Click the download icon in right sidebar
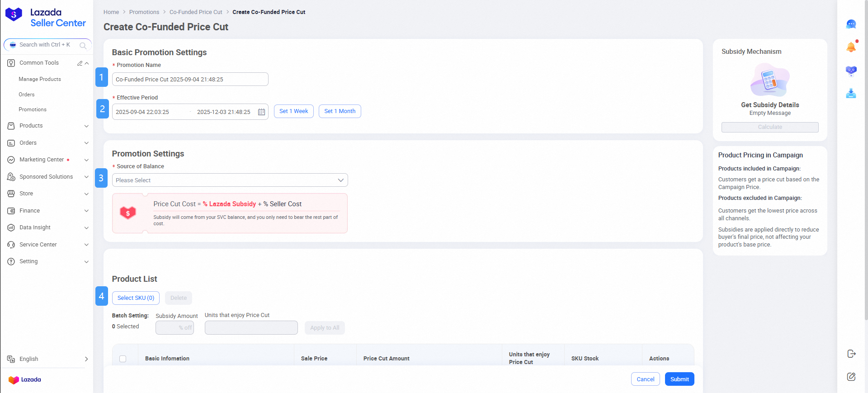The width and height of the screenshot is (868, 393). (851, 94)
